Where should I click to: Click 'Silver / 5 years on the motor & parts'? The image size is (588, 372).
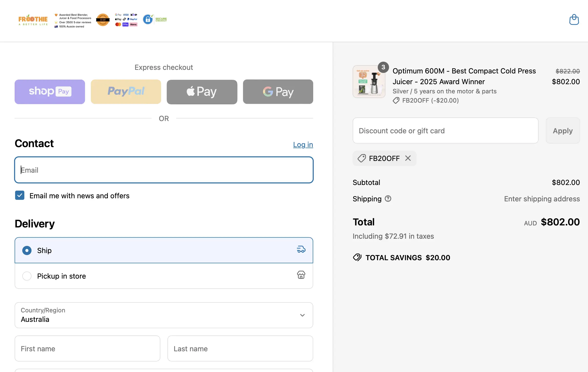(x=445, y=91)
